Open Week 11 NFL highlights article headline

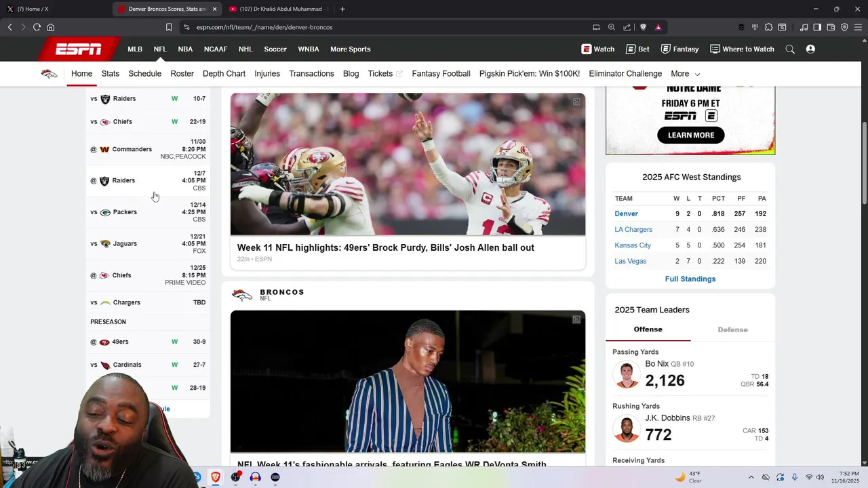[386, 247]
